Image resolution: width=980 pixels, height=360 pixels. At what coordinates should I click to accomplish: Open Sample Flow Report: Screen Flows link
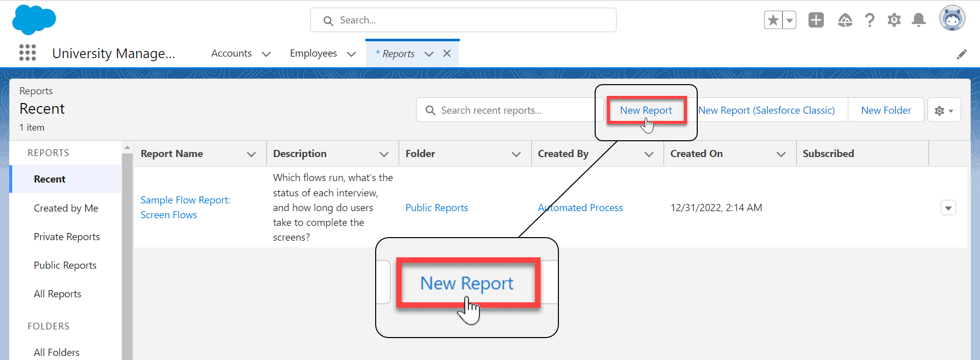pyautogui.click(x=185, y=208)
